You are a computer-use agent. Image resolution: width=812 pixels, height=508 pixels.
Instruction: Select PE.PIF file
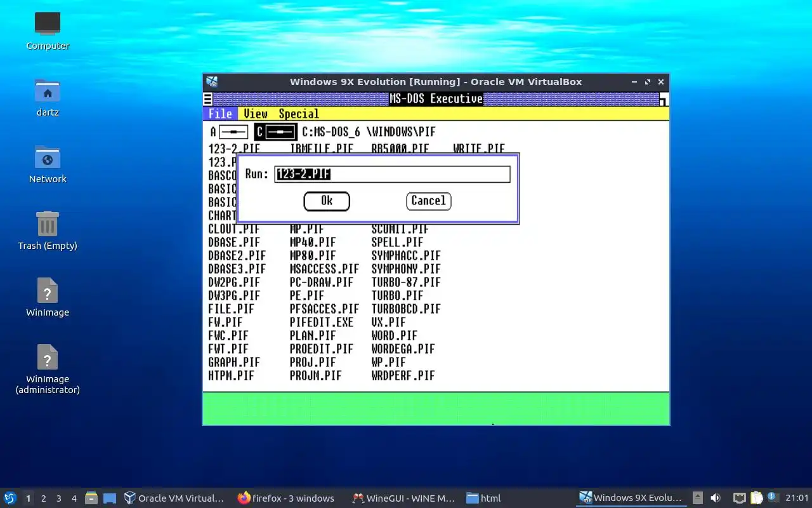tap(307, 295)
